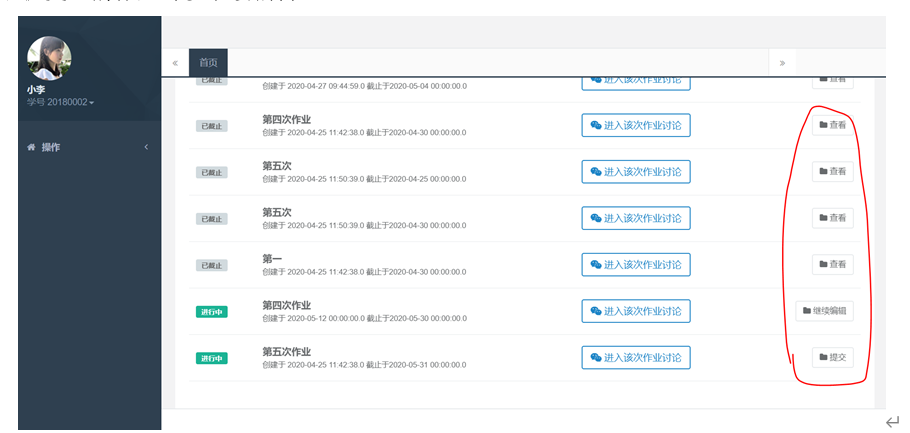The width and height of the screenshot is (910, 433).
Task: Switch to the 首页 tab
Action: point(208,63)
